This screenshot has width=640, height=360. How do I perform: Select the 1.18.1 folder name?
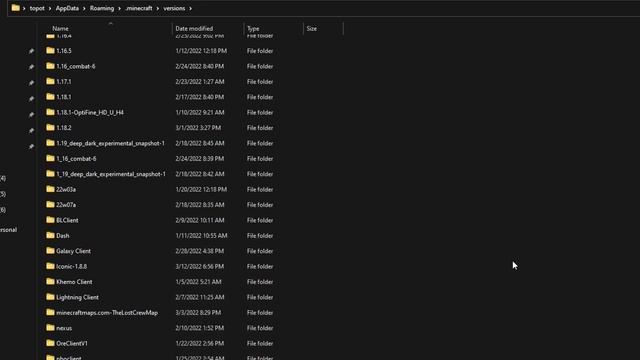tap(64, 97)
